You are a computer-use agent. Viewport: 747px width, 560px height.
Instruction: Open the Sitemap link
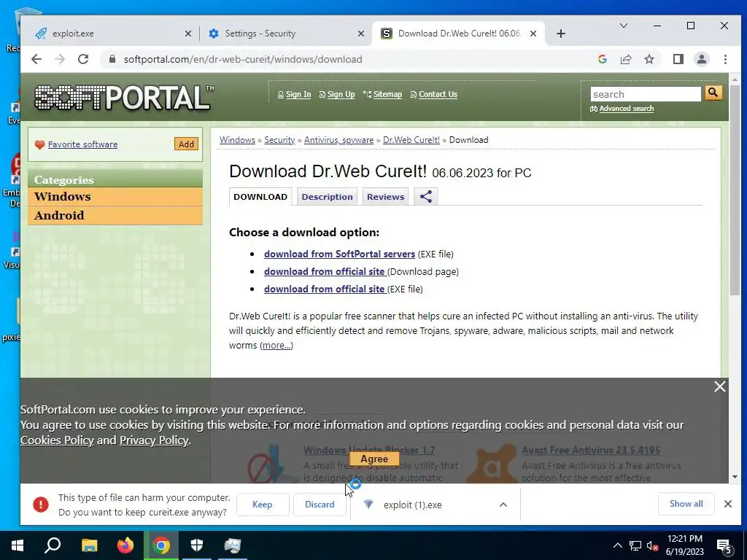pos(387,94)
